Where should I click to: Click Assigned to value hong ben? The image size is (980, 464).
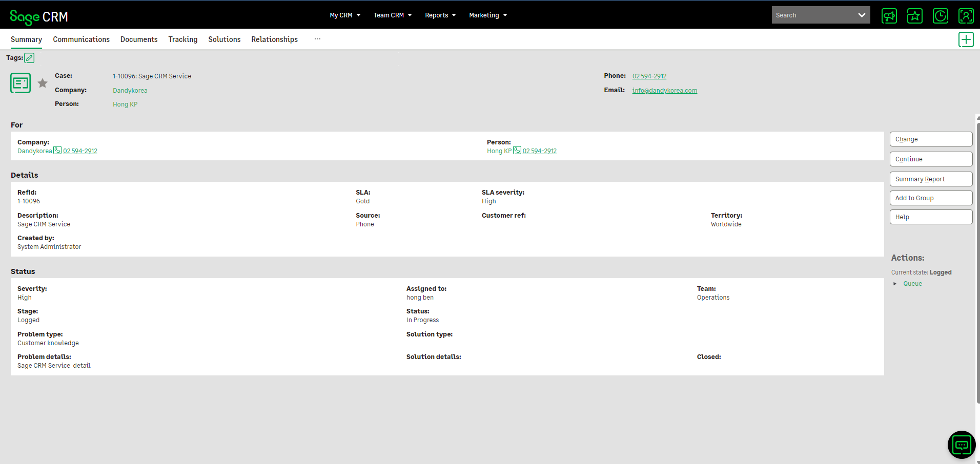click(x=420, y=298)
